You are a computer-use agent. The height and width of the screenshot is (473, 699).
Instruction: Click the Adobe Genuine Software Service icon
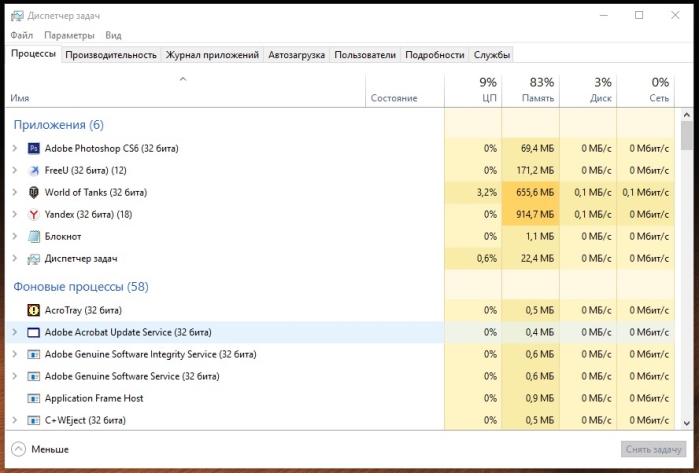click(33, 376)
